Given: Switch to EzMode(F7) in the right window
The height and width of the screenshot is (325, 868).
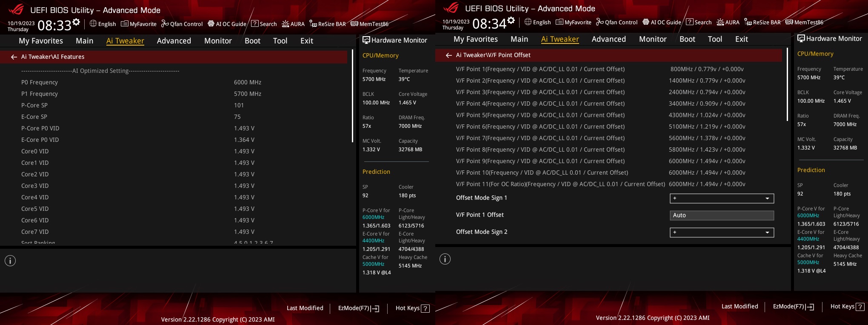Looking at the screenshot, I should (x=793, y=306).
